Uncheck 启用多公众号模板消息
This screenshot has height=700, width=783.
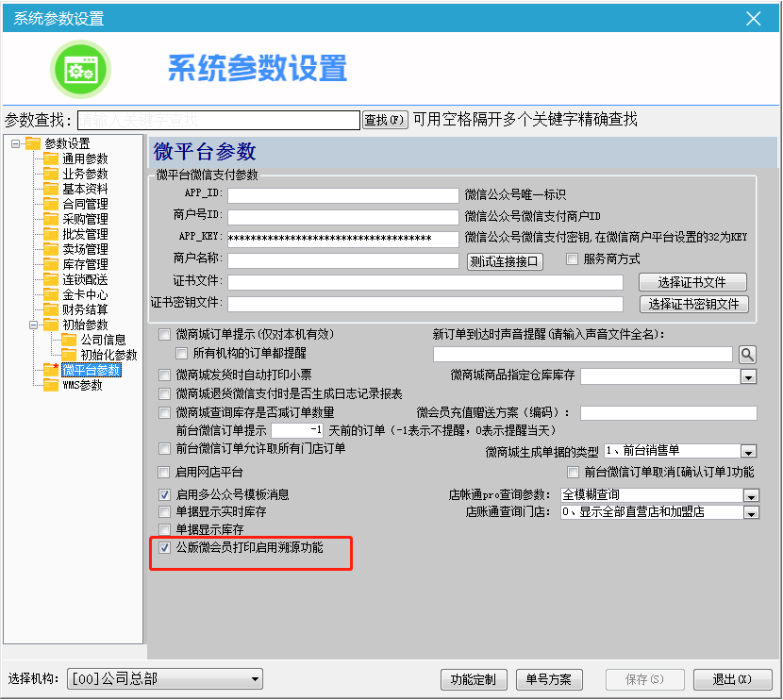(164, 494)
